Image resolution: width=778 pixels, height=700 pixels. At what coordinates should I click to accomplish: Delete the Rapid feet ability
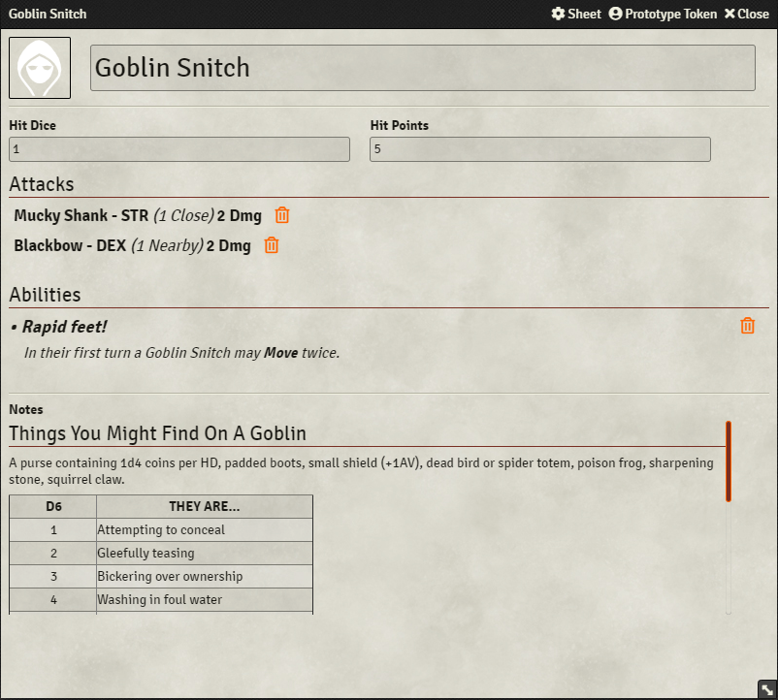(747, 326)
